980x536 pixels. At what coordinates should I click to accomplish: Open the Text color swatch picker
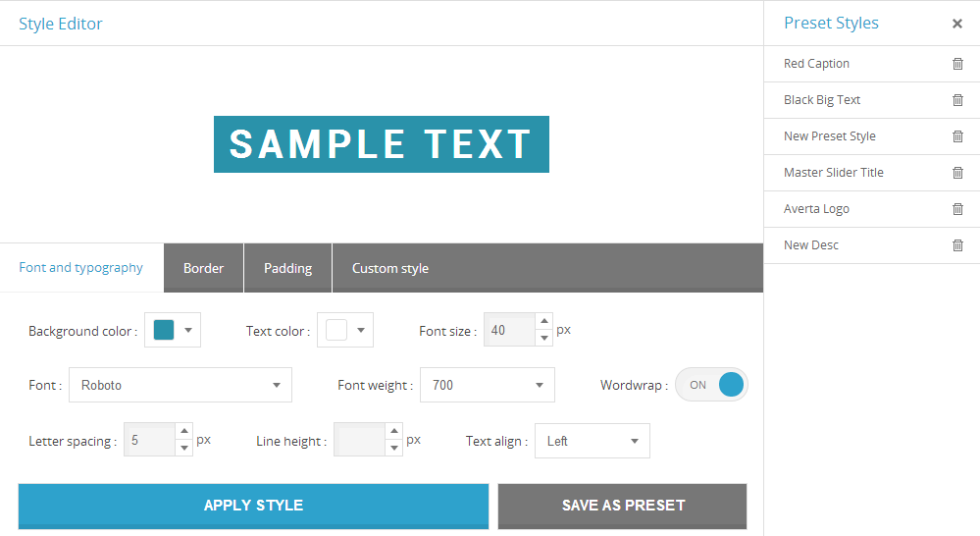(x=345, y=331)
